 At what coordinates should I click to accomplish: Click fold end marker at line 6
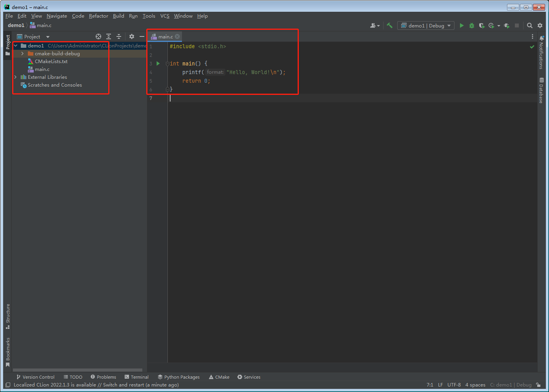click(x=167, y=89)
